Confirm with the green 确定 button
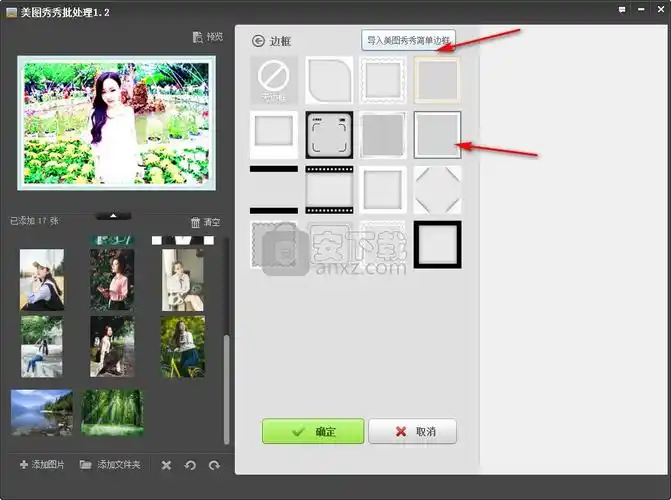Image resolution: width=671 pixels, height=500 pixels. (313, 431)
